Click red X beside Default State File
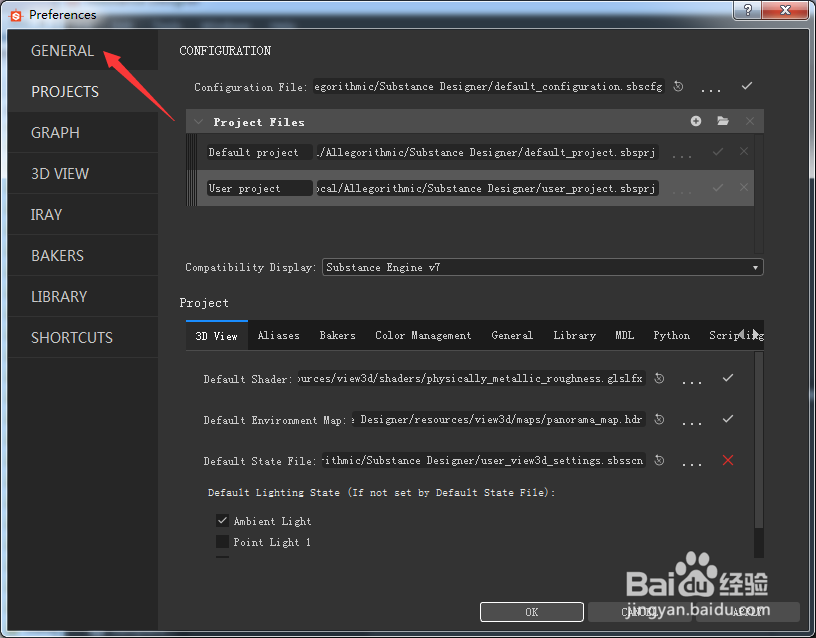This screenshot has width=816, height=638. (x=728, y=460)
